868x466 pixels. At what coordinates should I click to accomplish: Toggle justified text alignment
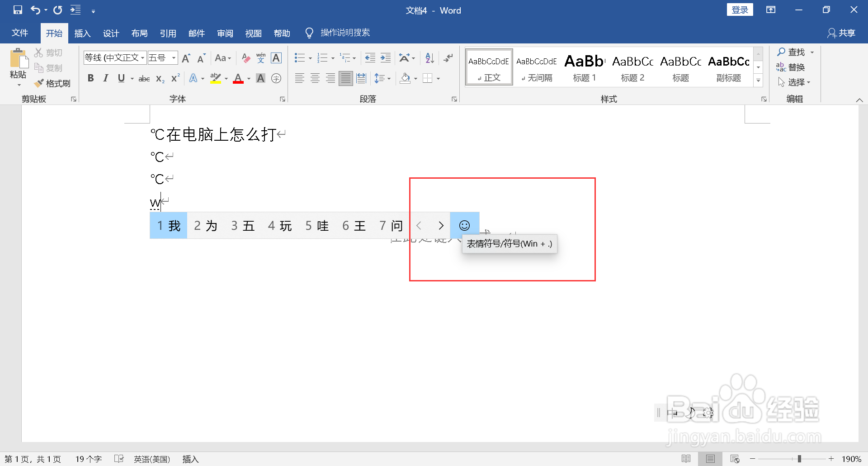[346, 78]
